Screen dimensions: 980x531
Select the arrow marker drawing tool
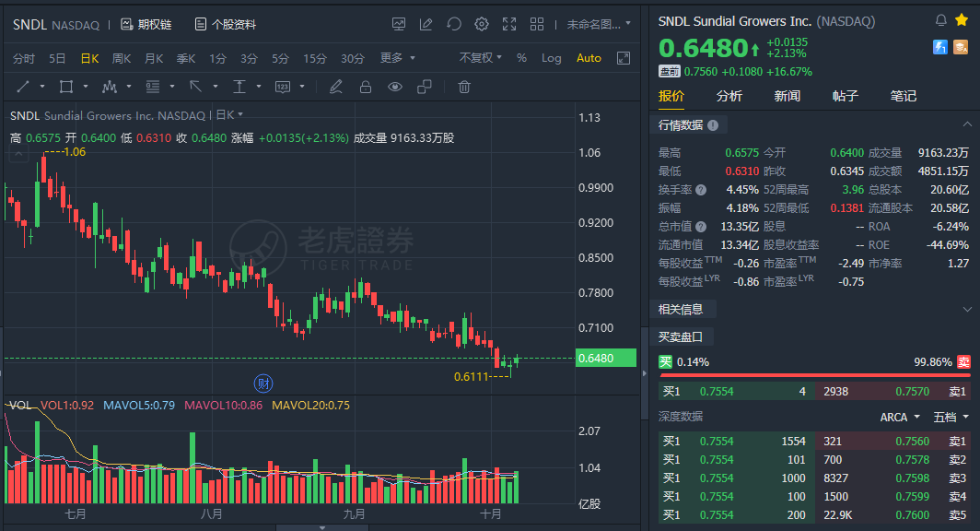click(x=195, y=87)
